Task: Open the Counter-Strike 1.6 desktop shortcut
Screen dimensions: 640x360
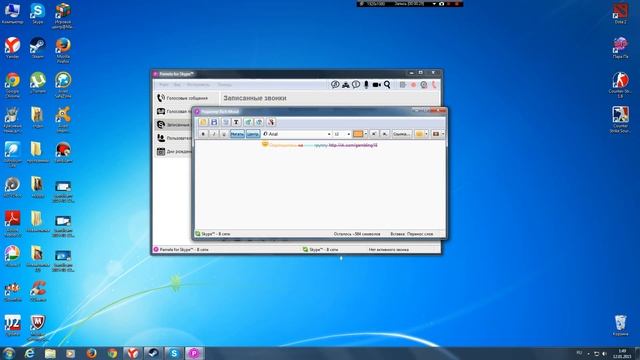Action: click(620, 85)
